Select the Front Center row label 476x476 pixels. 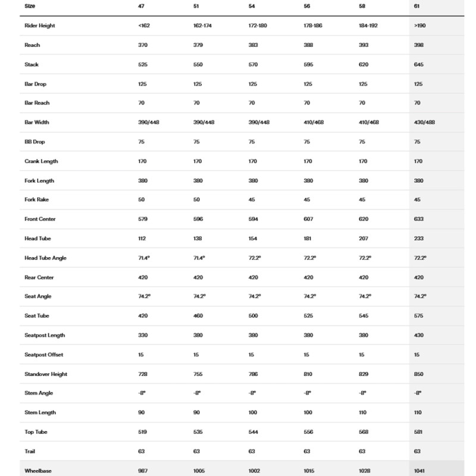pos(40,219)
